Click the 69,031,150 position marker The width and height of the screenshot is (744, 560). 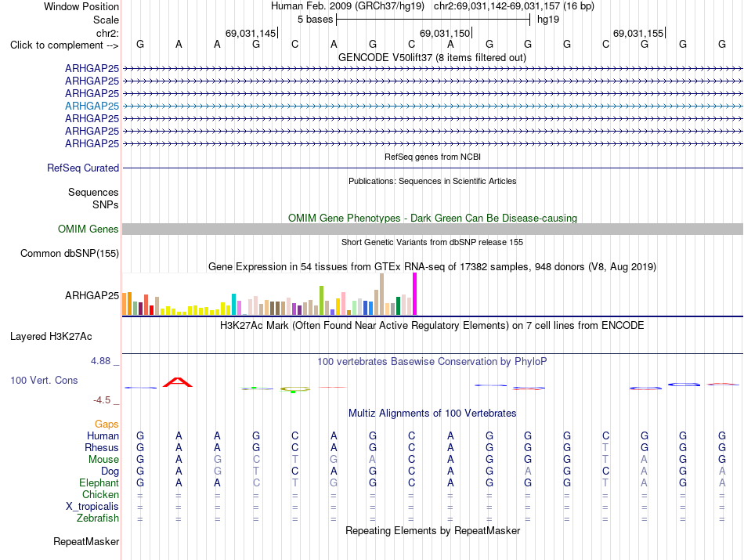(x=445, y=33)
